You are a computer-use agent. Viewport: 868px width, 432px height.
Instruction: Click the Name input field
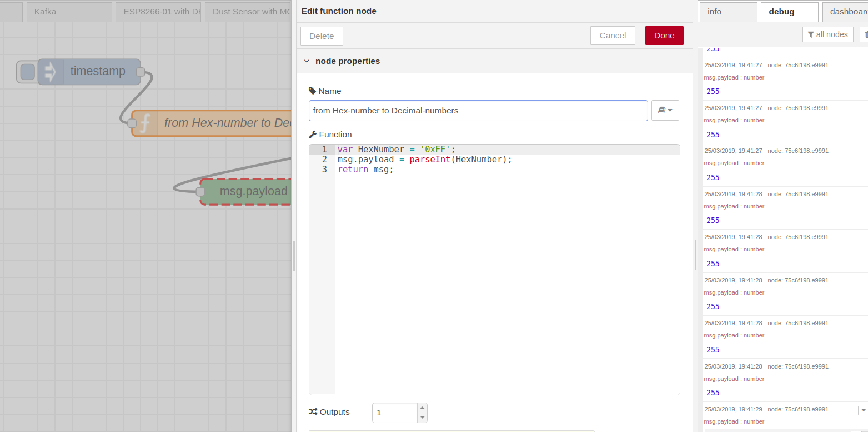[478, 111]
